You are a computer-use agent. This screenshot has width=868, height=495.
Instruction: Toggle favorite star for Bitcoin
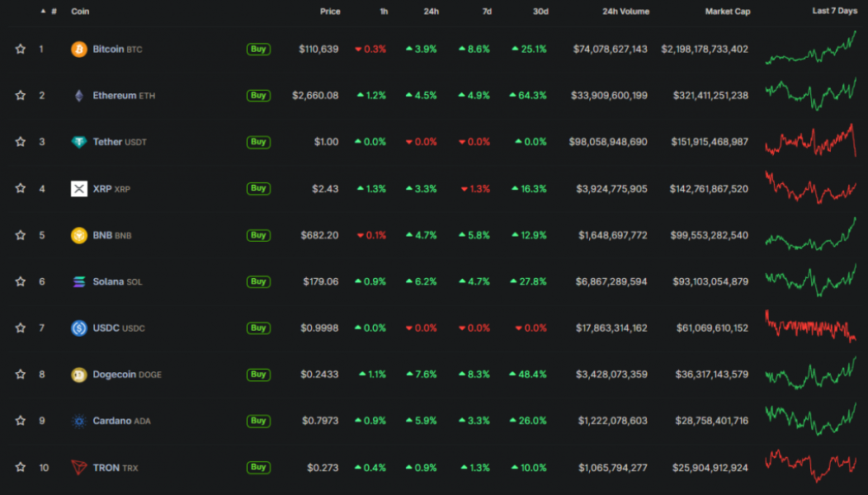pos(21,49)
